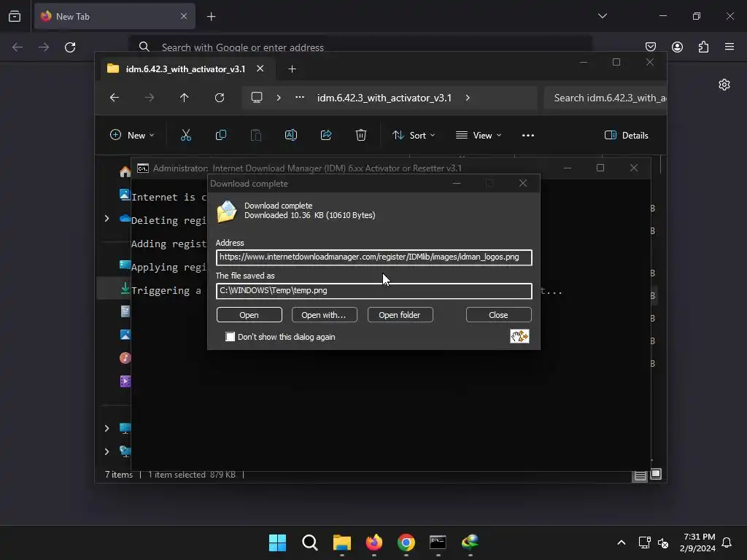Open a new tab in Firefox
This screenshot has width=747, height=560.
[211, 17]
